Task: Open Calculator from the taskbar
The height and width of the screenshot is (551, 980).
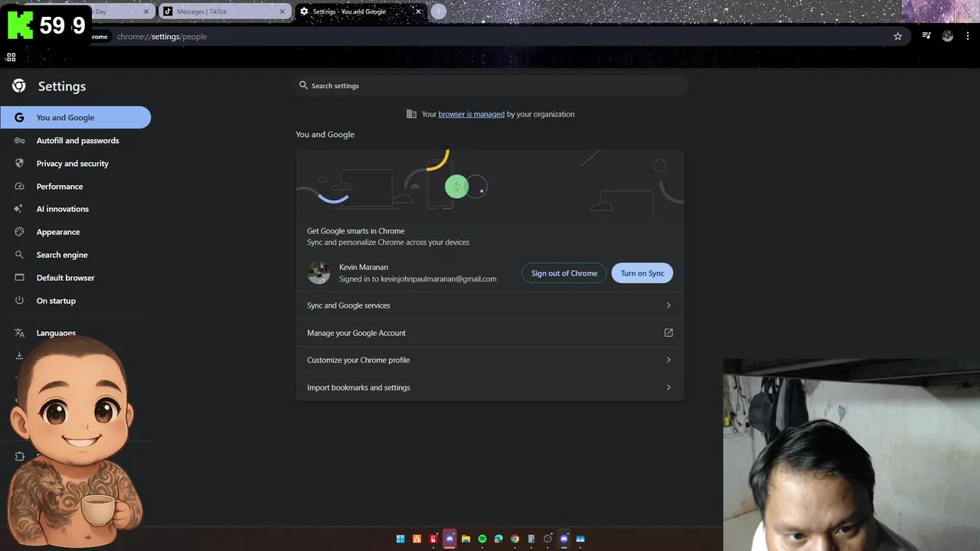Action: pyautogui.click(x=531, y=539)
